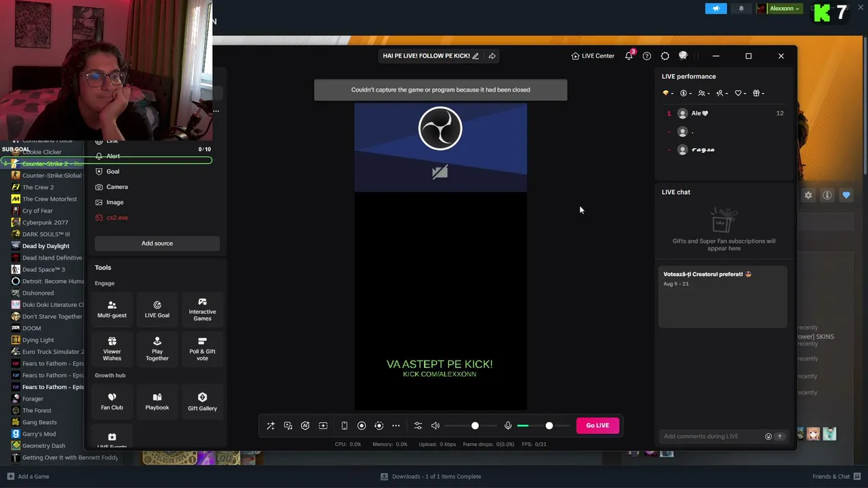Edit the live title with pencil icon
The width and height of the screenshot is (868, 488).
(475, 56)
